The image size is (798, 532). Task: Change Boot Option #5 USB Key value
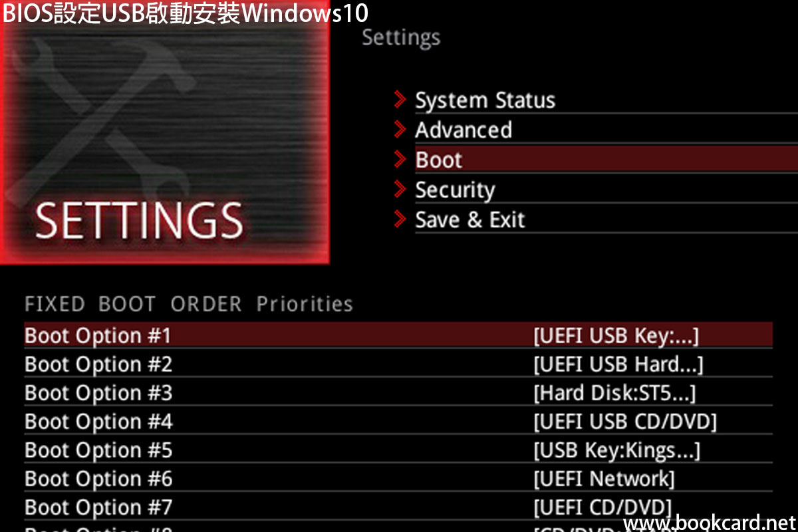pyautogui.click(x=616, y=450)
